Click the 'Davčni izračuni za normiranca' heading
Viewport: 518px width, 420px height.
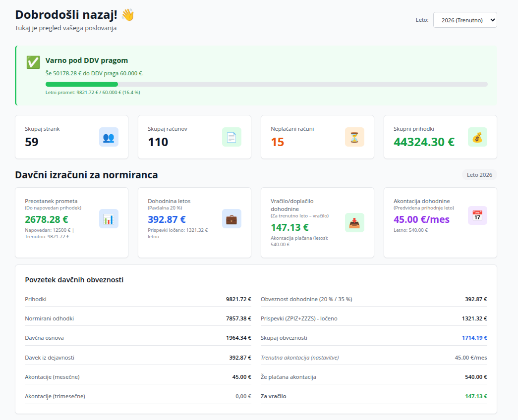87,175
